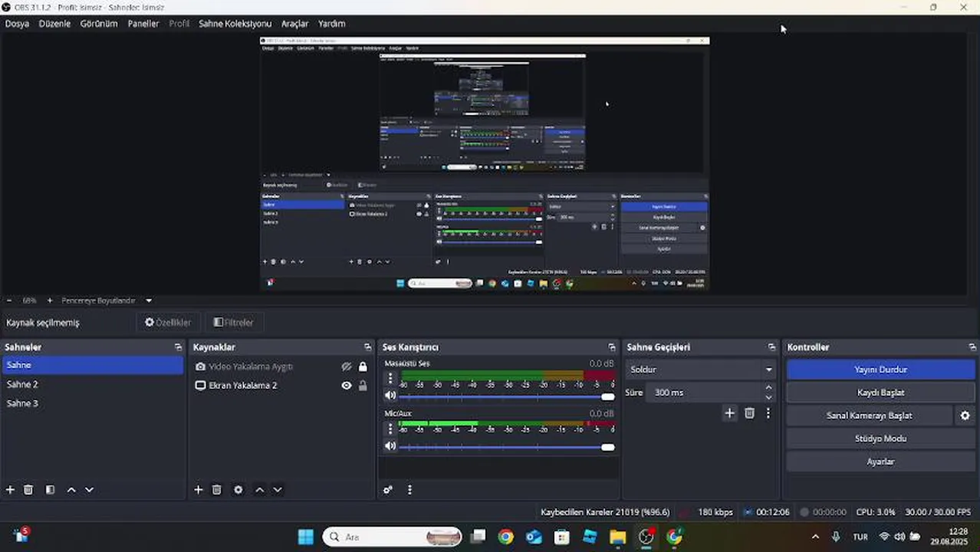Viewport: 980px width, 552px height.
Task: Stop streaming with Yayını Durdur
Action: tap(880, 370)
